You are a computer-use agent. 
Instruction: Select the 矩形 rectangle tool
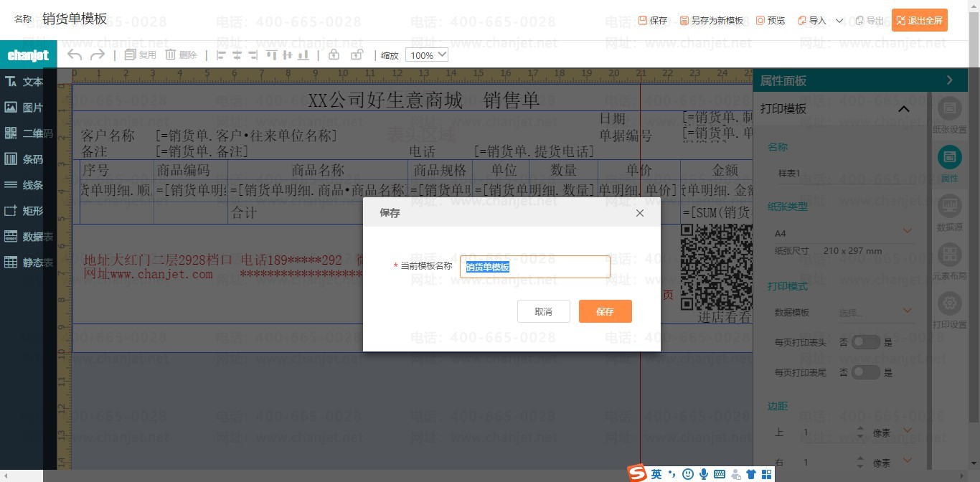tap(24, 211)
